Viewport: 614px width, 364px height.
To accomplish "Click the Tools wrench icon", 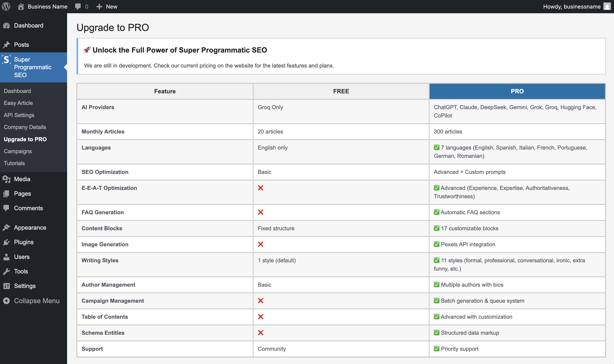I will coord(6,272).
